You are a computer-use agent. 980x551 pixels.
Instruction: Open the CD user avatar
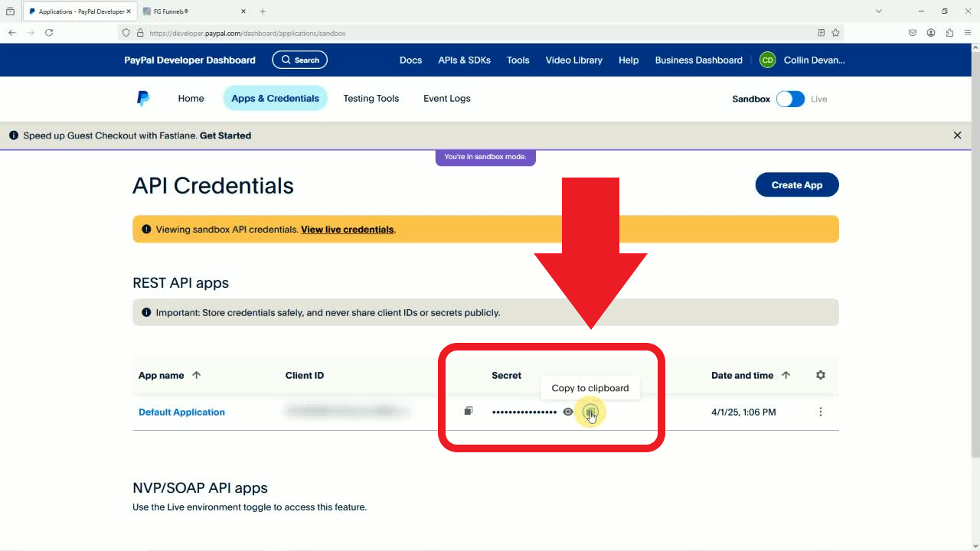click(x=767, y=60)
